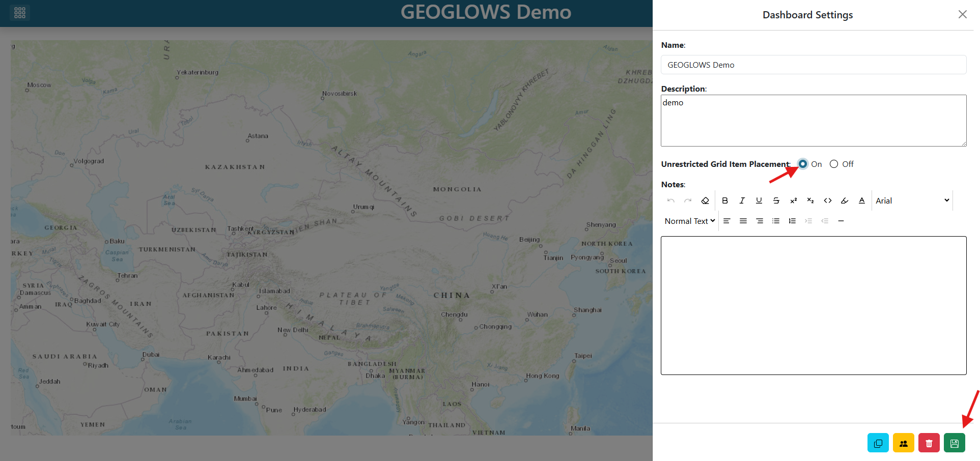Close the Dashboard Settings panel
The height and width of the screenshot is (461, 980).
click(962, 14)
